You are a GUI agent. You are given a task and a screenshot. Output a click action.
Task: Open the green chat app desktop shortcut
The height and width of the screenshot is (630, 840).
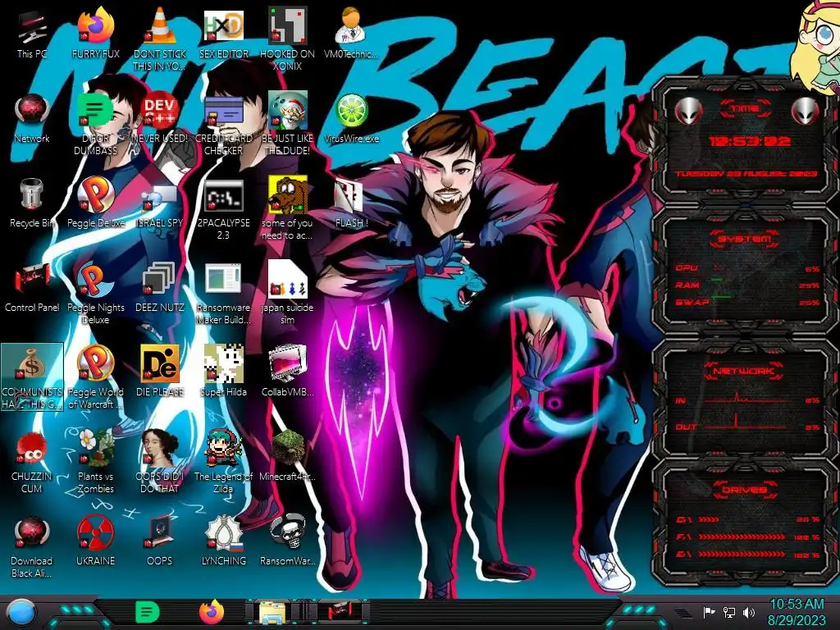(x=95, y=125)
